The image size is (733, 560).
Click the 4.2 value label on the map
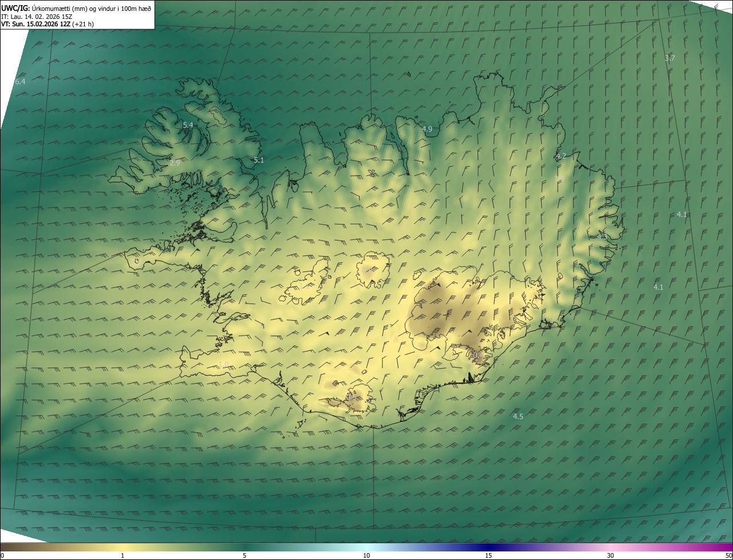click(561, 156)
